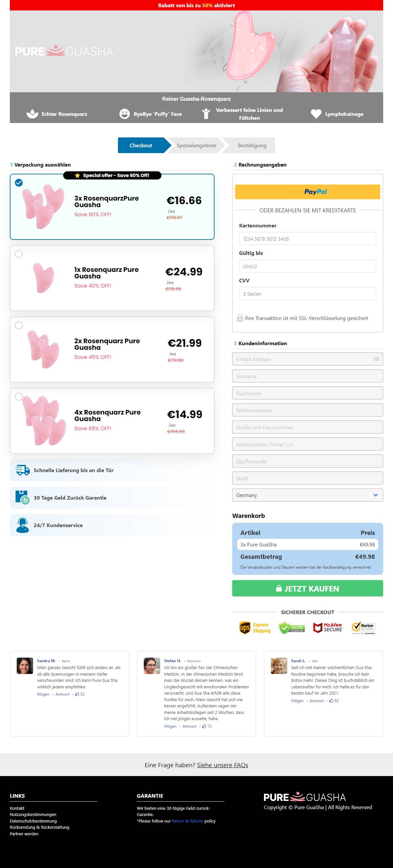Viewport: 393px width, 868px height.
Task: Focus the Kartennummer input field
Action: 307,239
